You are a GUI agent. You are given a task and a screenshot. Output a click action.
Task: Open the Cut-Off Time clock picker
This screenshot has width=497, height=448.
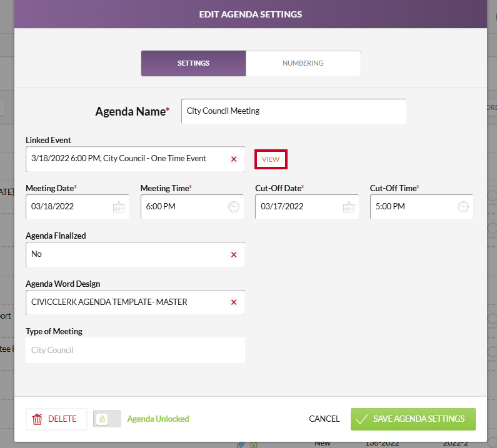pyautogui.click(x=463, y=207)
